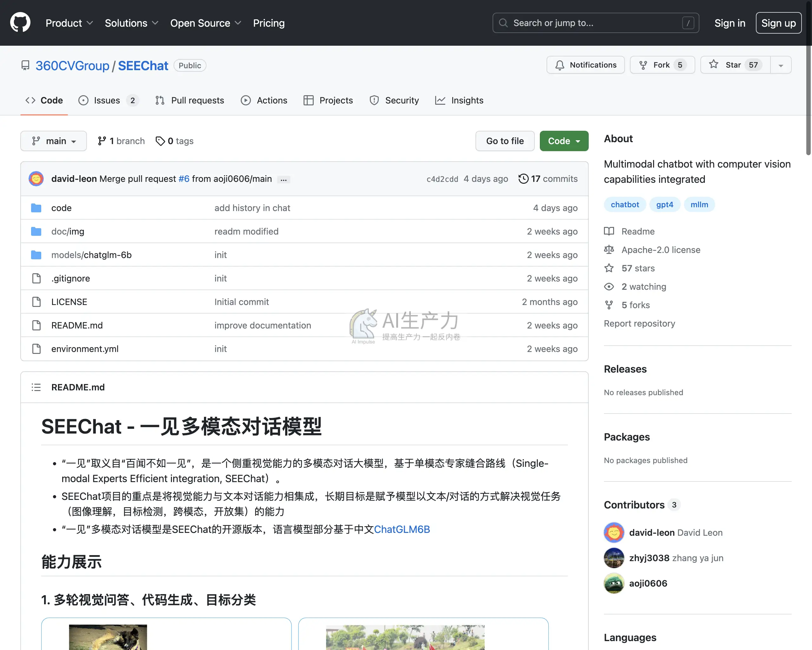
Task: Expand the Solutions menu
Action: [x=131, y=23]
